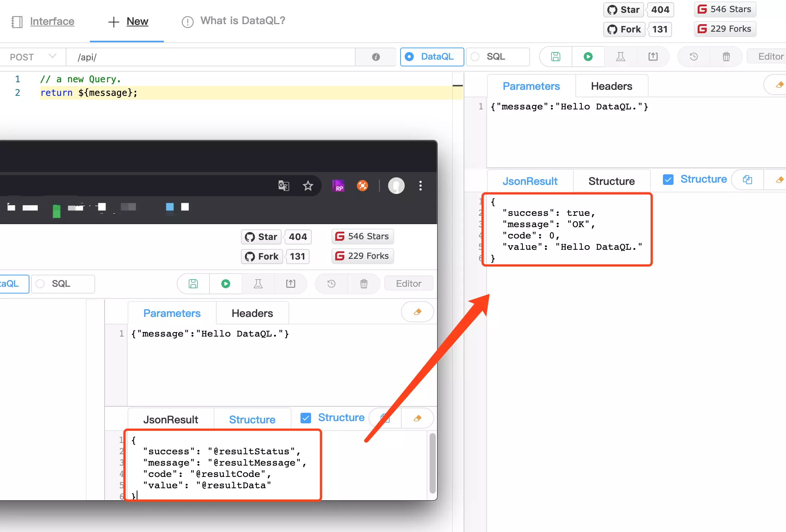Click the copy icon next to Structure checkbox
Viewport: 786px width, 532px height.
pos(747,180)
